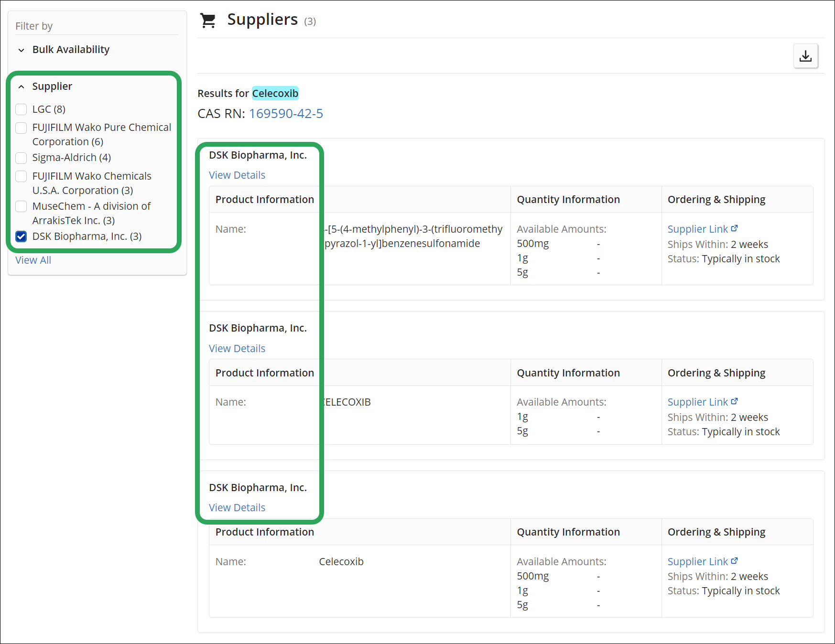Click the highlighted Celecoxib search term
Screen dimensions: 835x644
pos(275,93)
